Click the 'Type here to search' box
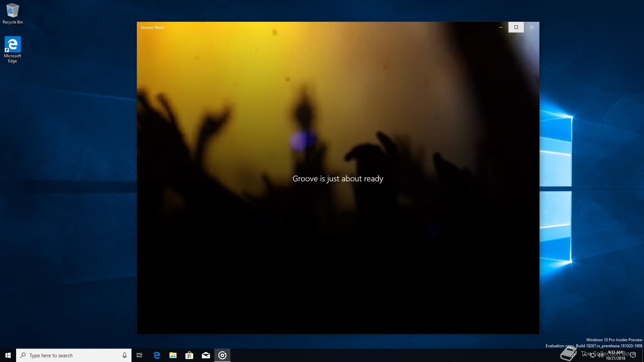Screen dimensions: 644x362 (x=74, y=355)
